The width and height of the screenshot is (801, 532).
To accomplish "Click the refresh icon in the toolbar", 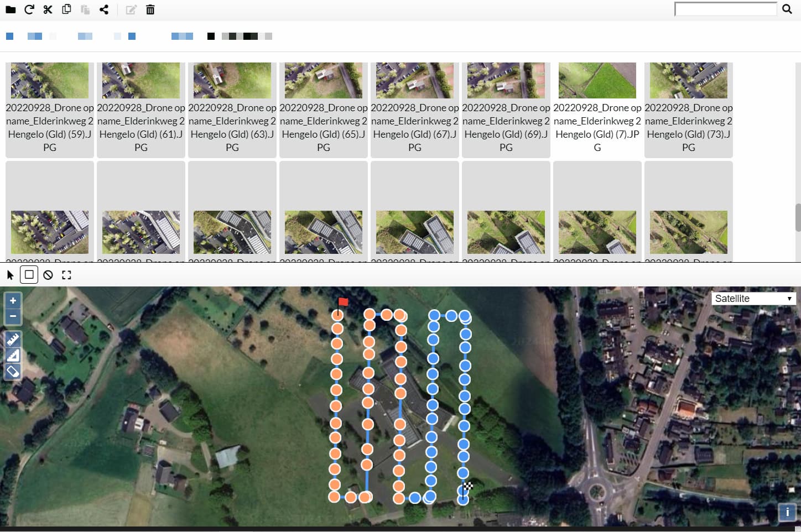I will pos(29,9).
